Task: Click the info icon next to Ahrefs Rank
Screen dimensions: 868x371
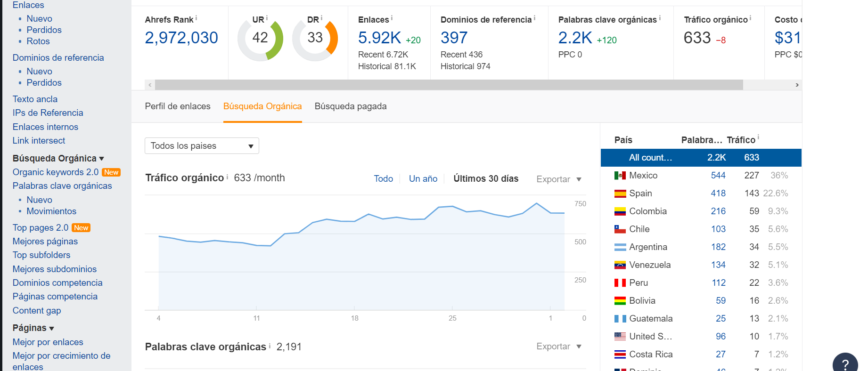Action: 196,18
